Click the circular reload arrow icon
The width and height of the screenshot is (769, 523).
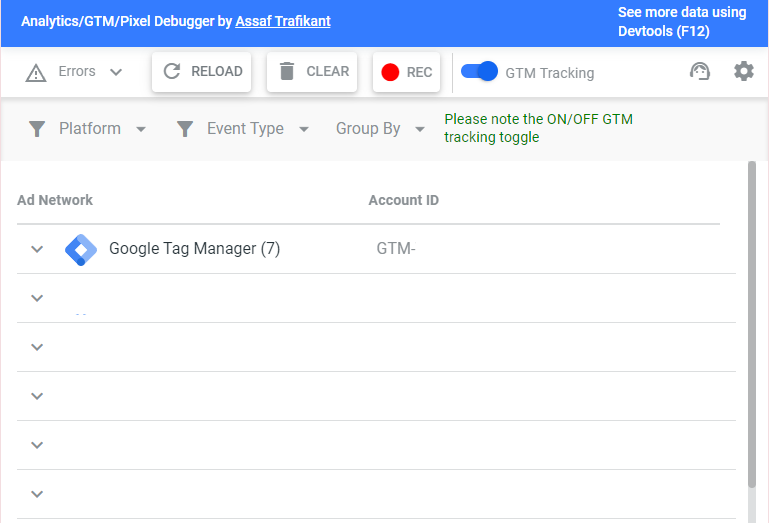pos(172,71)
